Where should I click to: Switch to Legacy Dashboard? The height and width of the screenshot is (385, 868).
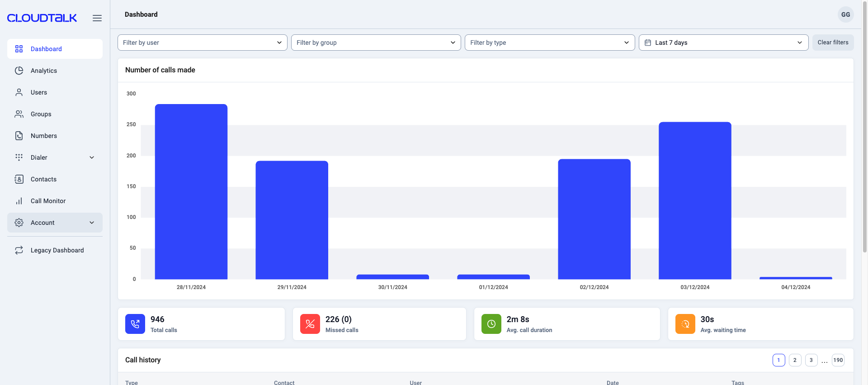[x=55, y=250]
